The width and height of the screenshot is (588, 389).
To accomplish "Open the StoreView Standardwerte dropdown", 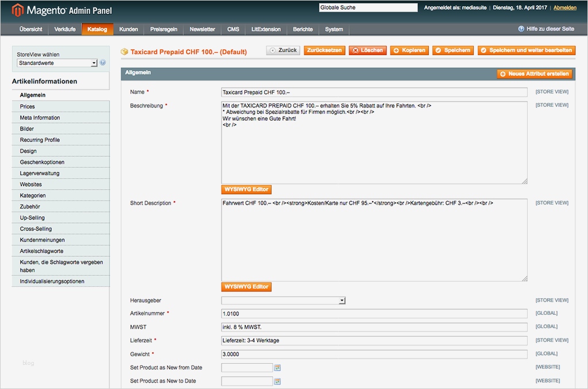I will pyautogui.click(x=57, y=63).
